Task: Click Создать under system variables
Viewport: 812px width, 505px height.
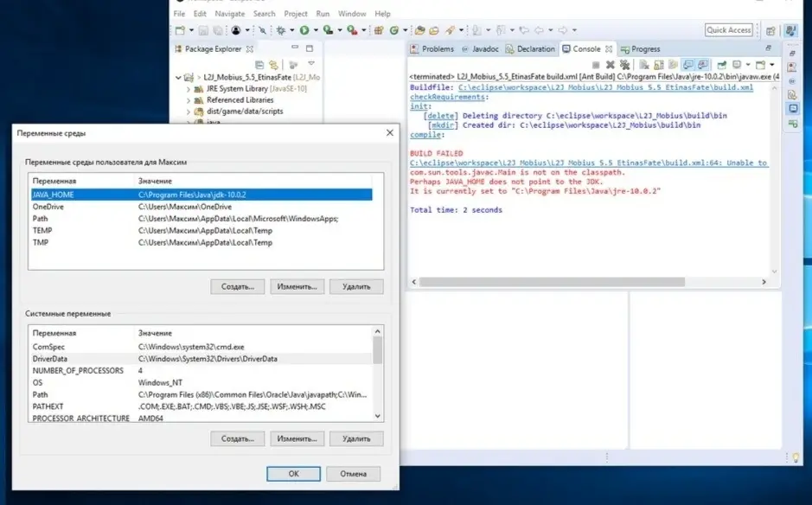Action: point(238,438)
